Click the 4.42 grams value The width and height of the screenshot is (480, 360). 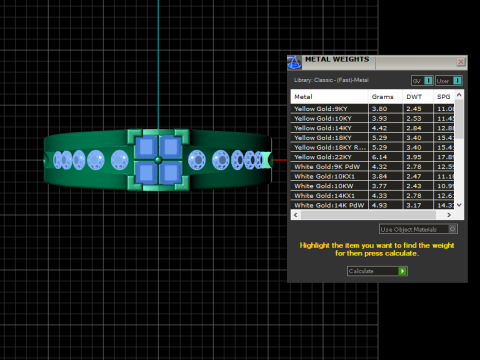(379, 128)
